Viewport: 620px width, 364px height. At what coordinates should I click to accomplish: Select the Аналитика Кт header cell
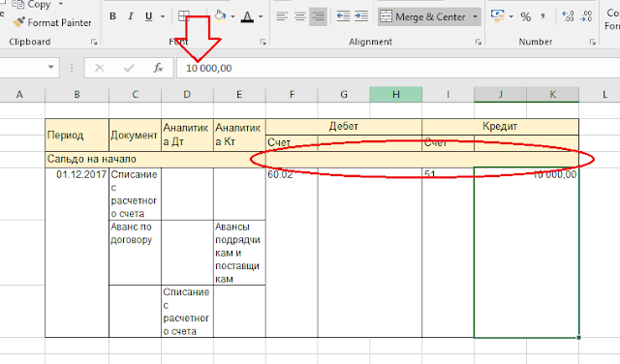(x=239, y=135)
